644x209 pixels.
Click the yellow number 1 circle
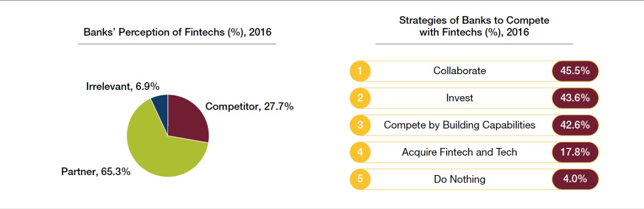[x=360, y=71]
